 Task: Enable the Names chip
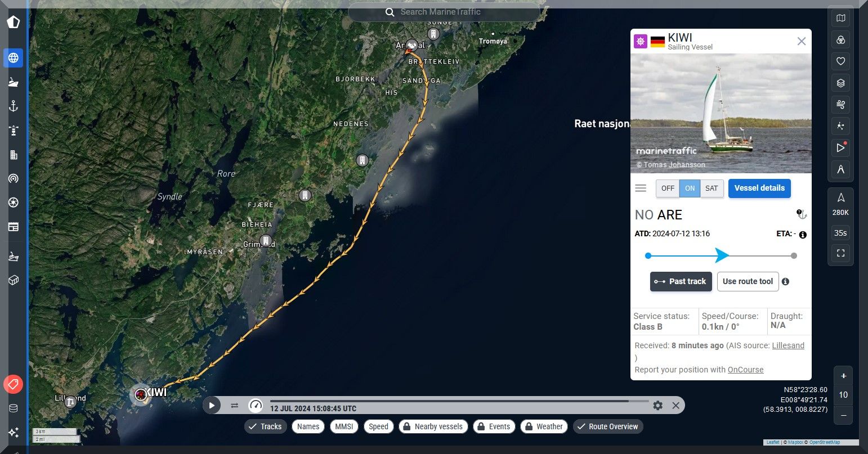click(x=308, y=426)
